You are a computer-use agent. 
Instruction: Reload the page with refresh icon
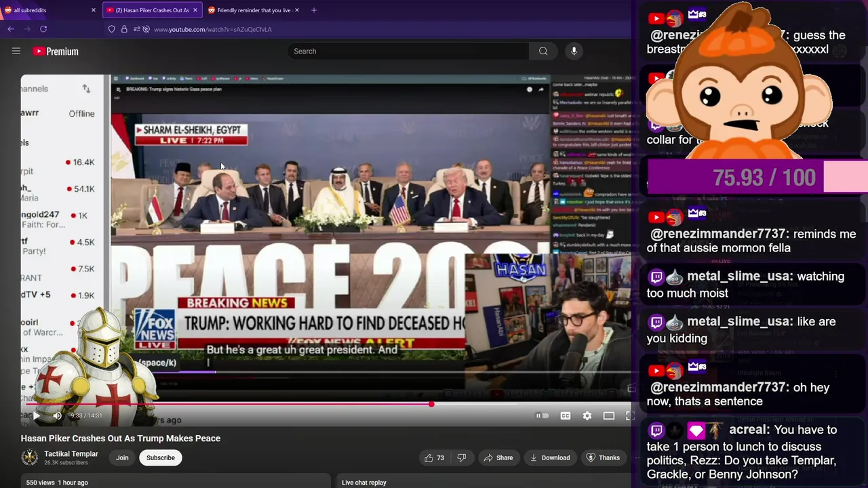pyautogui.click(x=43, y=29)
